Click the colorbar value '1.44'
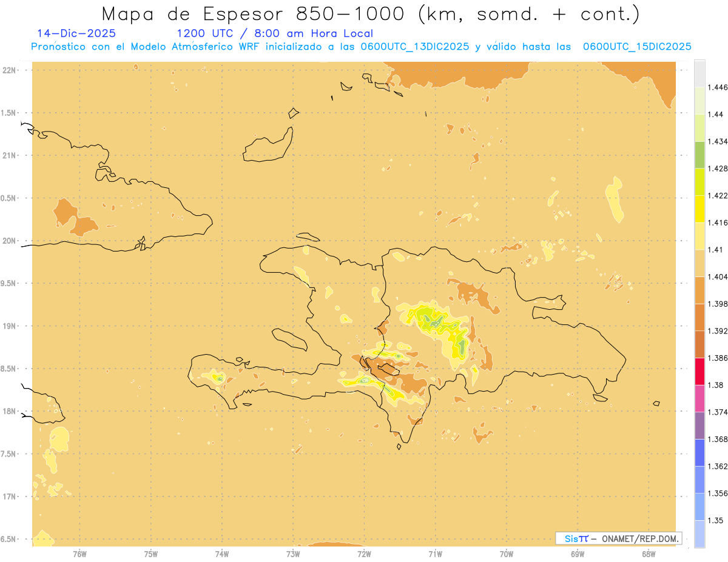 [716, 115]
